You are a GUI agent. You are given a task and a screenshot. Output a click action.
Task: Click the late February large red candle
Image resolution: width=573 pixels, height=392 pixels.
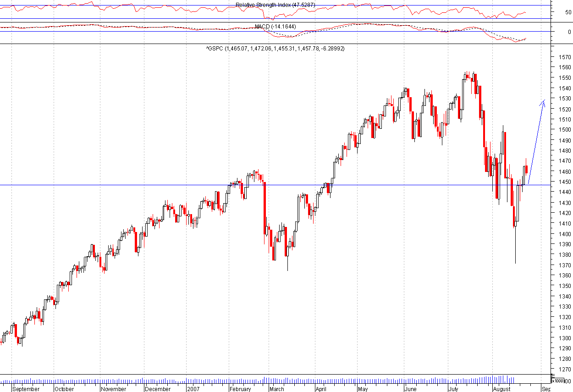(x=265, y=208)
